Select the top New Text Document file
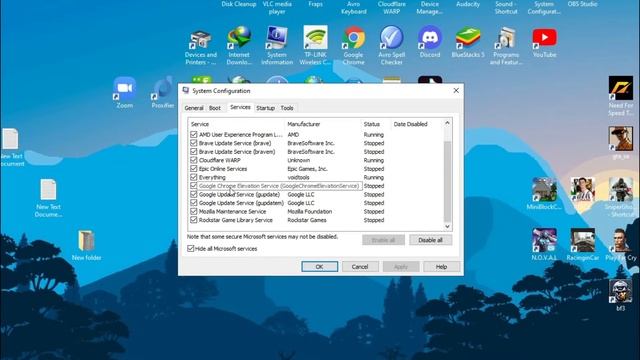The image size is (640, 360). (x=11, y=147)
